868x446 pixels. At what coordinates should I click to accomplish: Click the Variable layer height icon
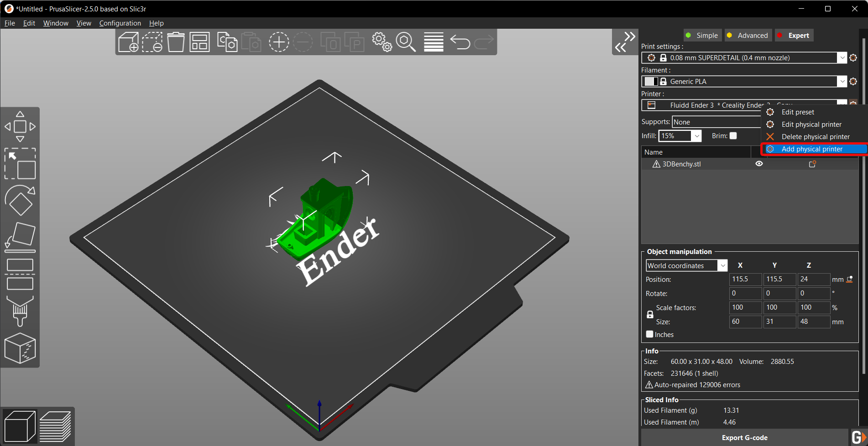coord(434,42)
